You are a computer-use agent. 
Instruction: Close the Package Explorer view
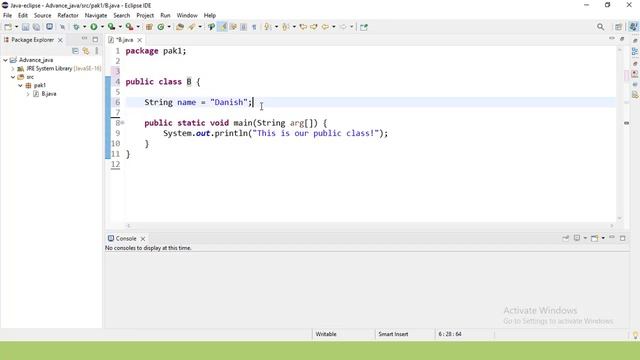[x=60, y=40]
